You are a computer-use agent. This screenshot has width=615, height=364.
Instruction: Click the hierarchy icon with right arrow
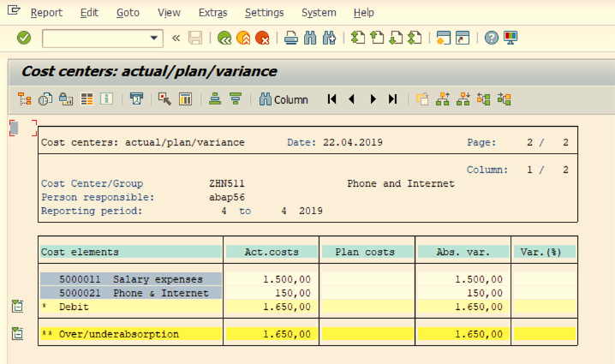tap(504, 99)
